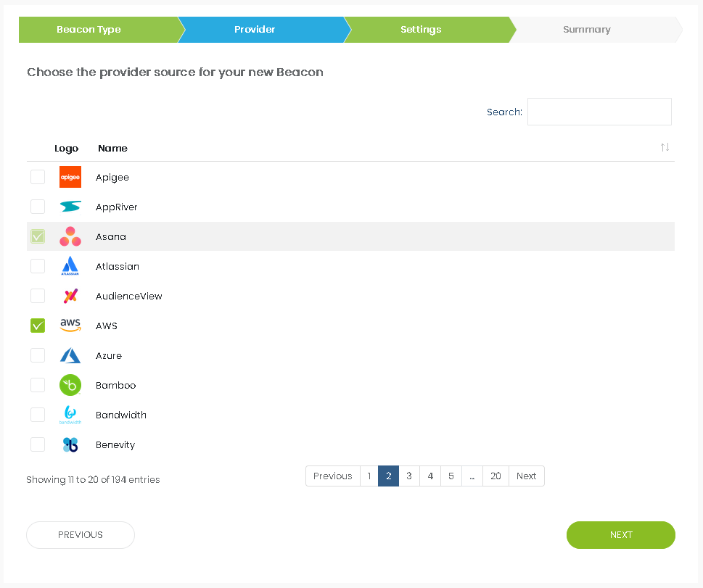The width and height of the screenshot is (703, 588).
Task: Click the pagination Next button
Action: tap(527, 476)
